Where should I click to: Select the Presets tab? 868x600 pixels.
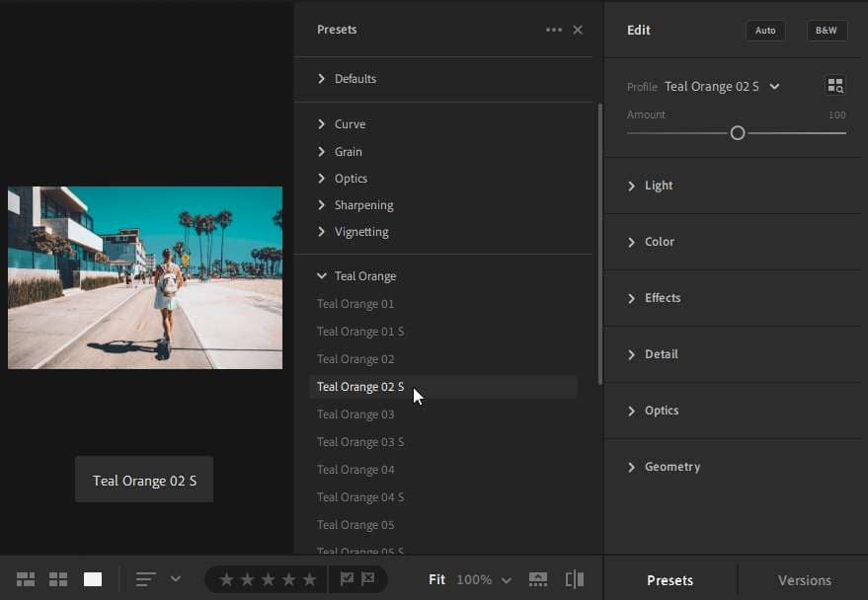coord(670,580)
